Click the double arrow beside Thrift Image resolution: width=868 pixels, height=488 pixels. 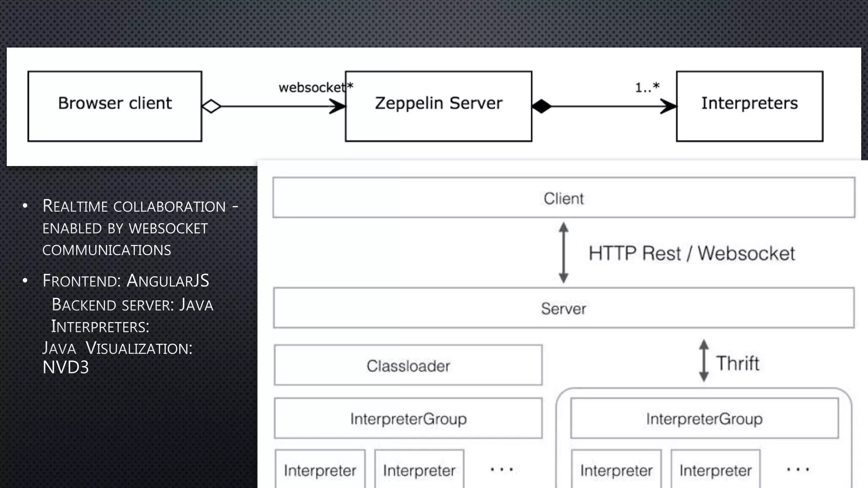pyautogui.click(x=704, y=360)
